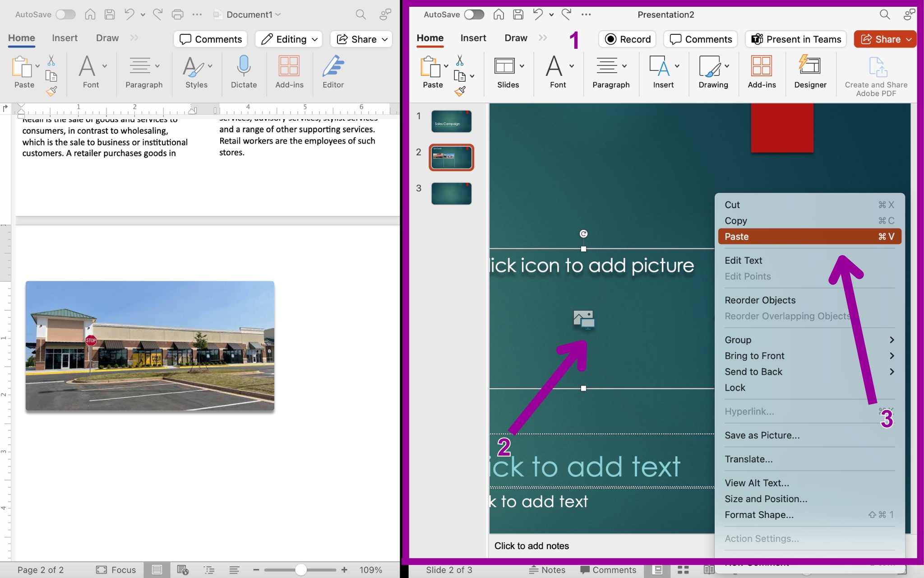Screen dimensions: 924x578
Task: Open Styles gallery in Word ribbon
Action: tap(197, 71)
